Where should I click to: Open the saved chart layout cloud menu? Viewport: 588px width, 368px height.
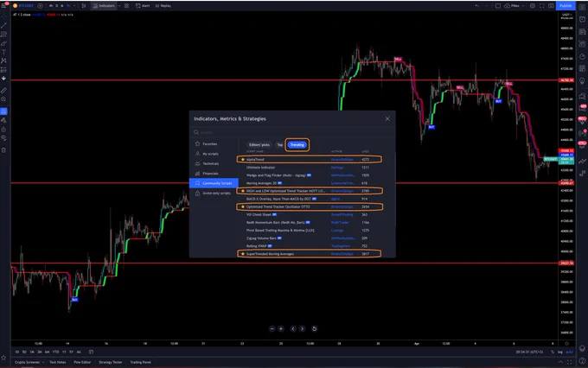click(513, 6)
